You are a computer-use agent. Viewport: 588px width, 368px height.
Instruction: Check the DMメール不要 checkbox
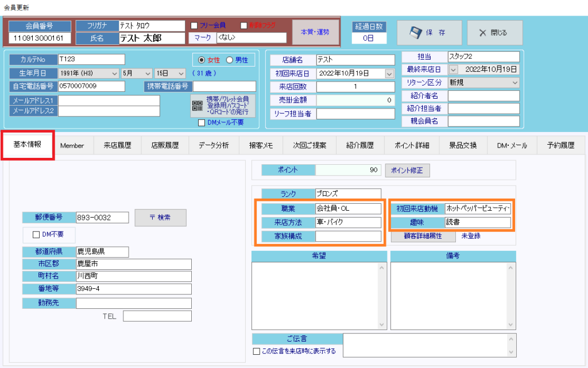click(201, 122)
